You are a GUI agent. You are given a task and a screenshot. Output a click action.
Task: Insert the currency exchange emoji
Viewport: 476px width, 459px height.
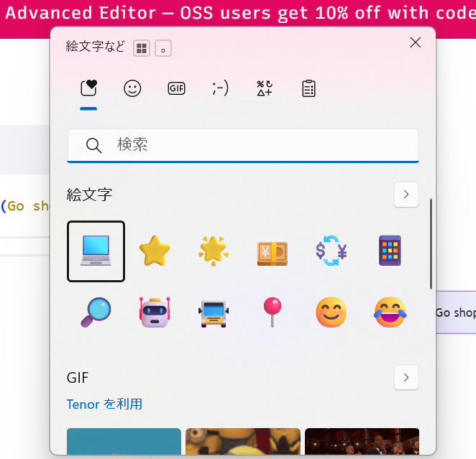click(x=331, y=251)
